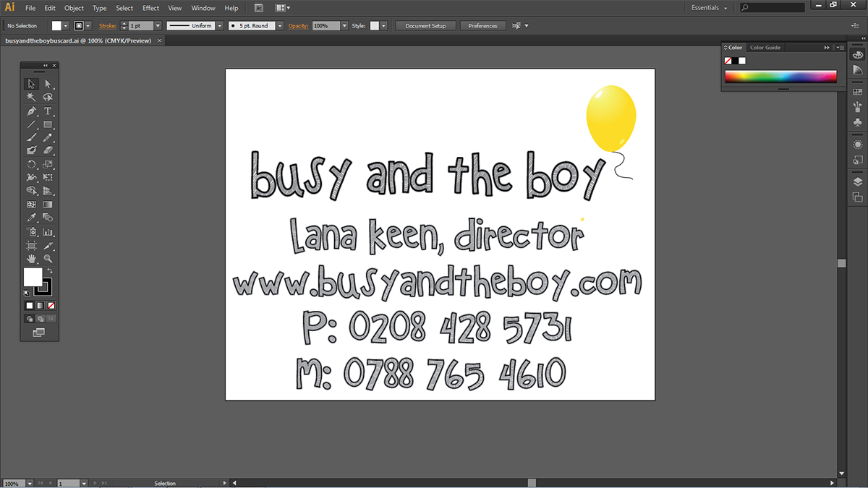
Task: Switch to Draw Behind mode
Action: (x=41, y=318)
